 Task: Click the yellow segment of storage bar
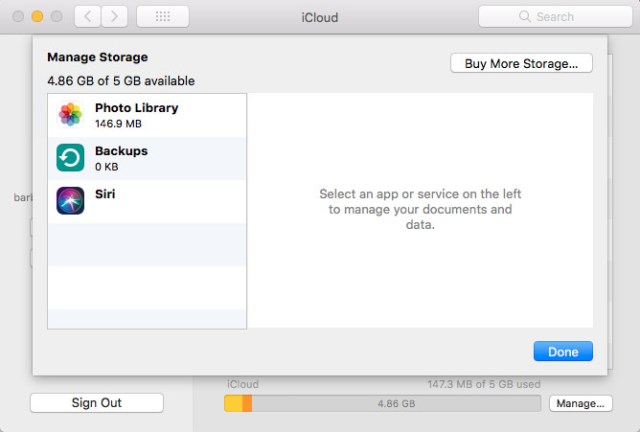click(233, 403)
